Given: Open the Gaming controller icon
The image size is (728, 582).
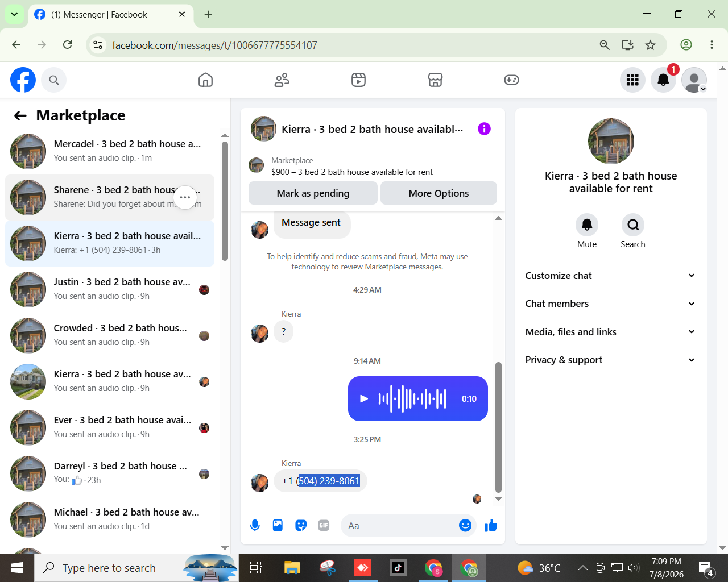Looking at the screenshot, I should pos(511,80).
